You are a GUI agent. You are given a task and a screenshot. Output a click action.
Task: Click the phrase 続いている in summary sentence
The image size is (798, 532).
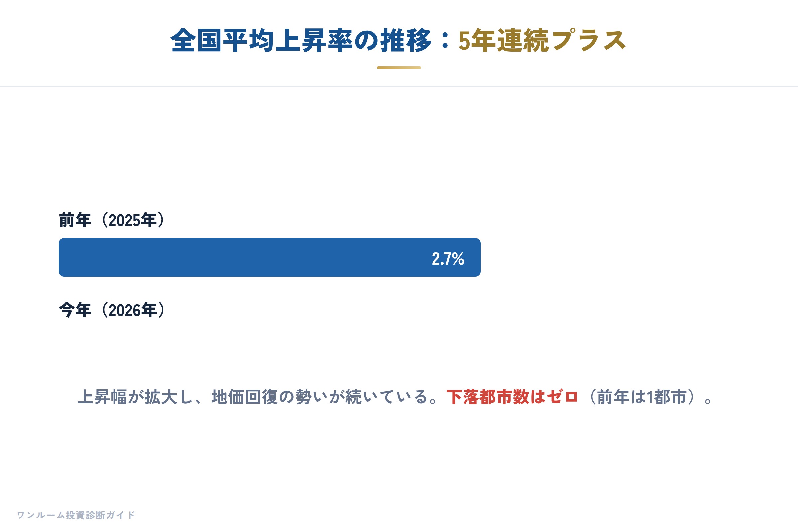coord(387,397)
